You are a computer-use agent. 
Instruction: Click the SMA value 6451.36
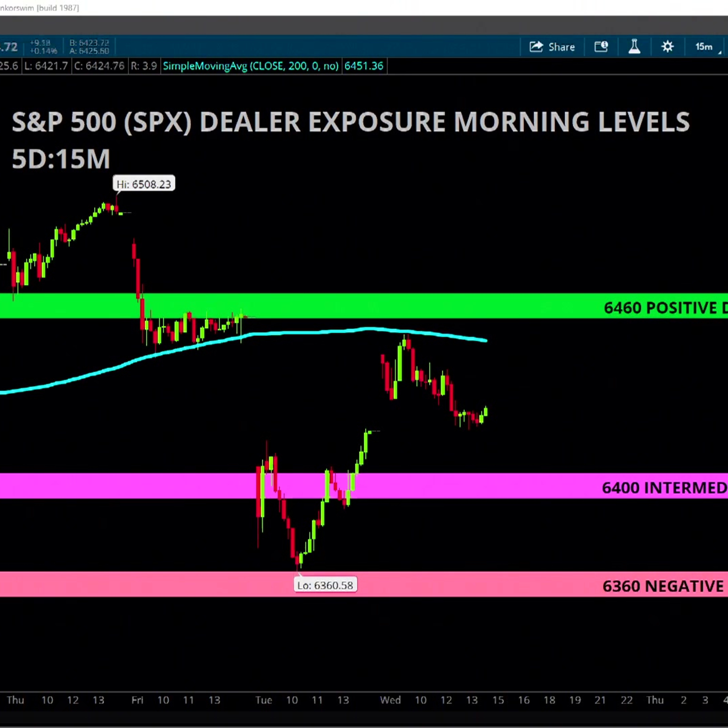click(364, 66)
